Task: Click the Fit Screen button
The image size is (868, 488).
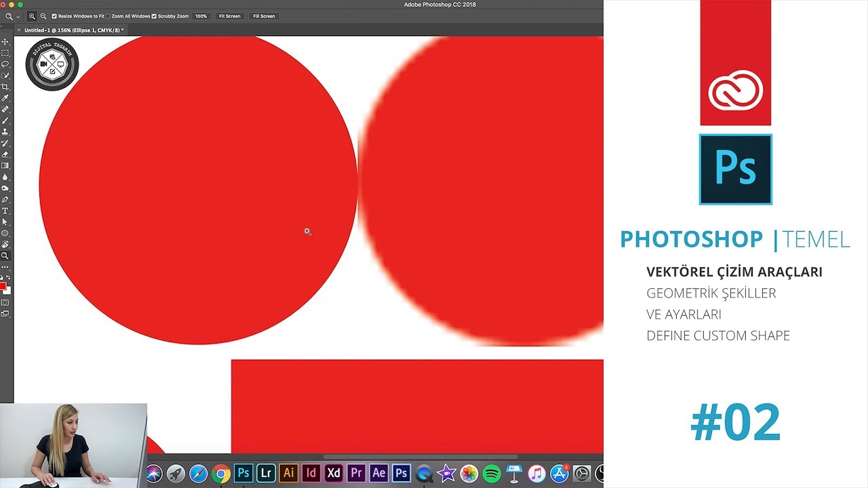Action: click(229, 16)
